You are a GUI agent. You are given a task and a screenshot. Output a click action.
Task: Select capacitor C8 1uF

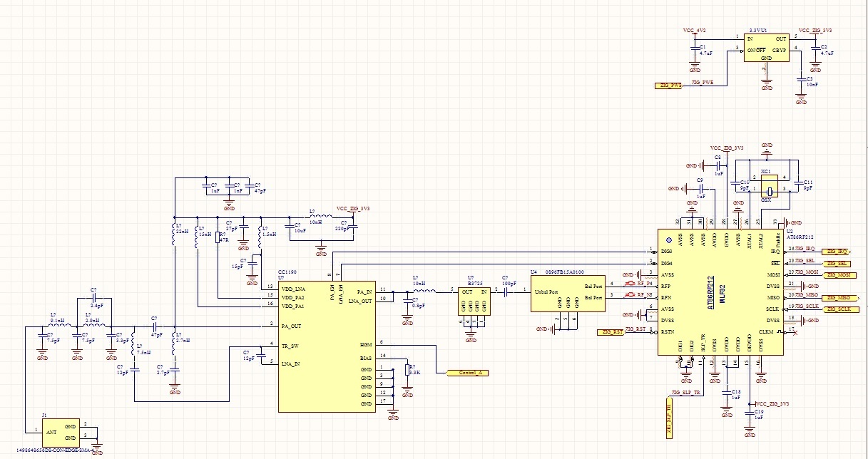(x=718, y=165)
